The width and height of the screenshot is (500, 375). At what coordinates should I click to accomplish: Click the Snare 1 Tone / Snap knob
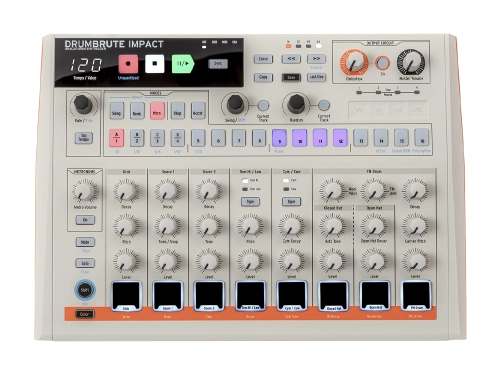point(168,226)
